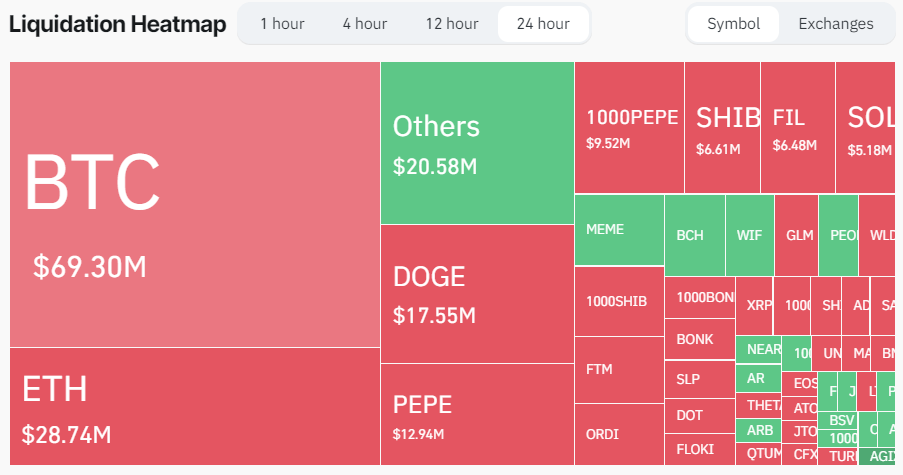Select the 1 hour timeframe

pyautogui.click(x=282, y=24)
